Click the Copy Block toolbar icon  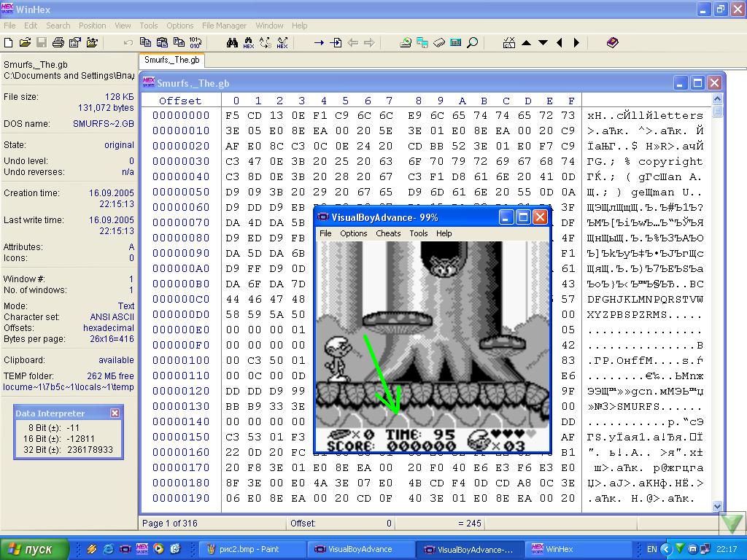(x=145, y=43)
